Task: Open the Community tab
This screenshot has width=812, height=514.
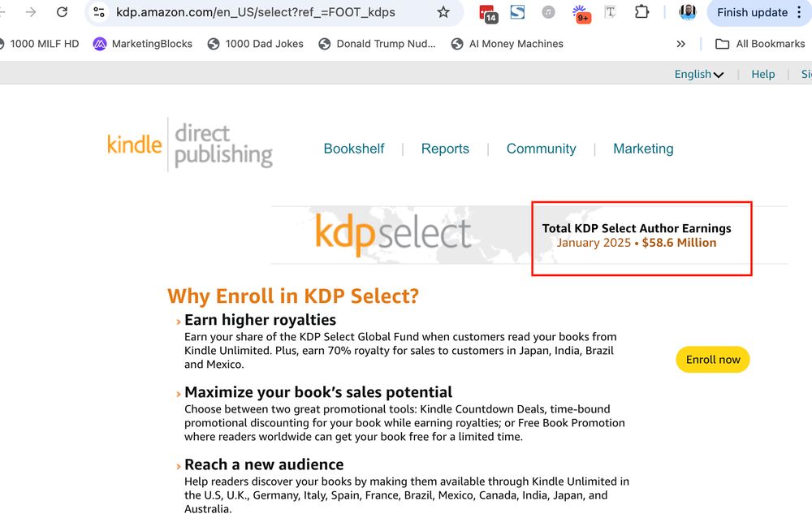Action: click(541, 149)
